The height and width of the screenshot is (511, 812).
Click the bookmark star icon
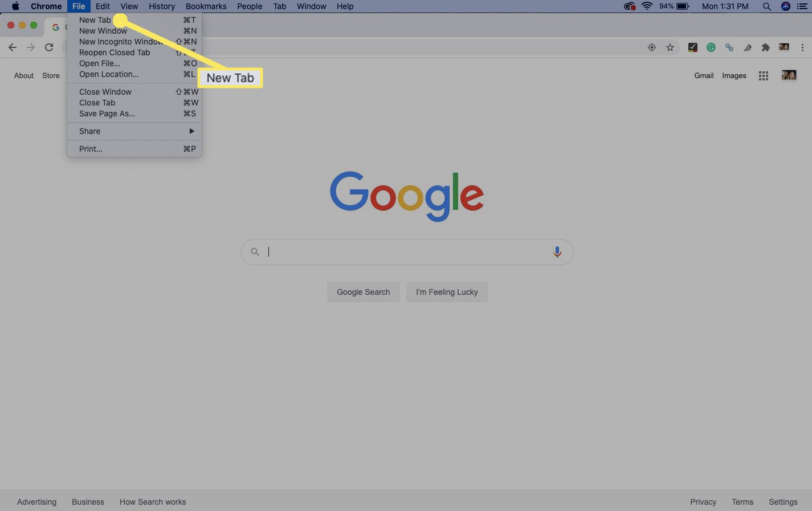[670, 48]
